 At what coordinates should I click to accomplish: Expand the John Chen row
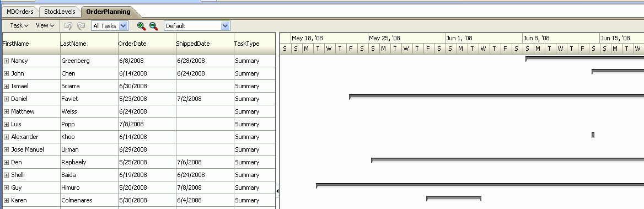tap(6, 73)
